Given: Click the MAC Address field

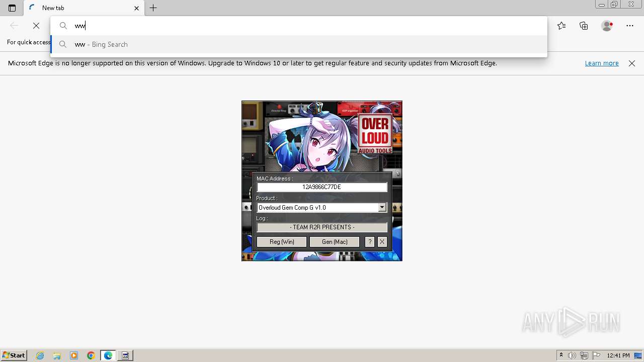Looking at the screenshot, I should click(322, 187).
